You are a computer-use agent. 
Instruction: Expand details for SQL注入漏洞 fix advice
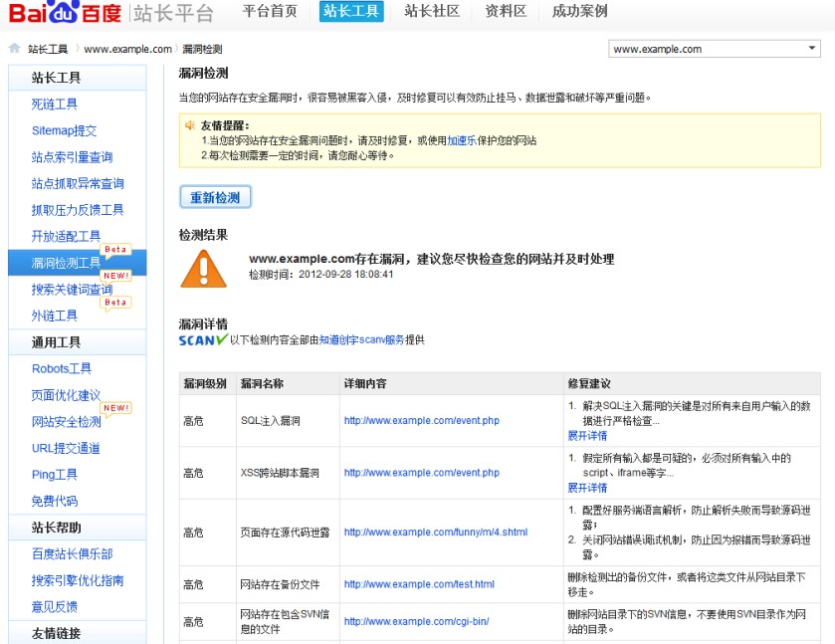coord(587,436)
